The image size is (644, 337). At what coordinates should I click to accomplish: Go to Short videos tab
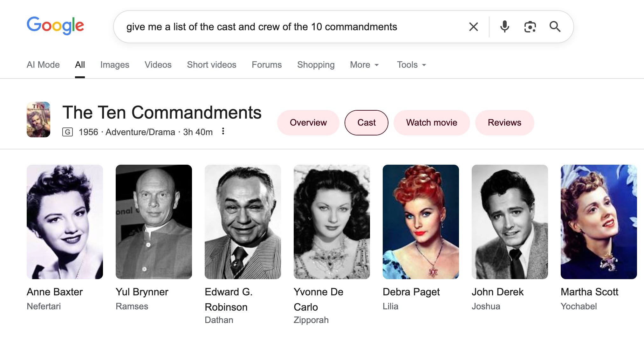coord(212,65)
